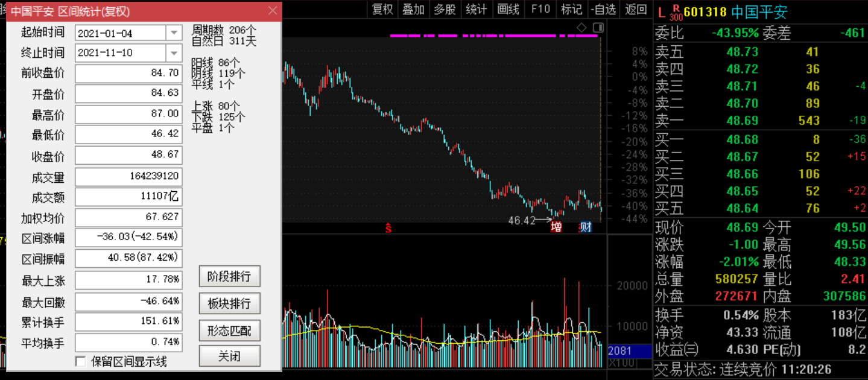
Task: Select 画线 drawing tool in toolbar
Action: (x=508, y=9)
